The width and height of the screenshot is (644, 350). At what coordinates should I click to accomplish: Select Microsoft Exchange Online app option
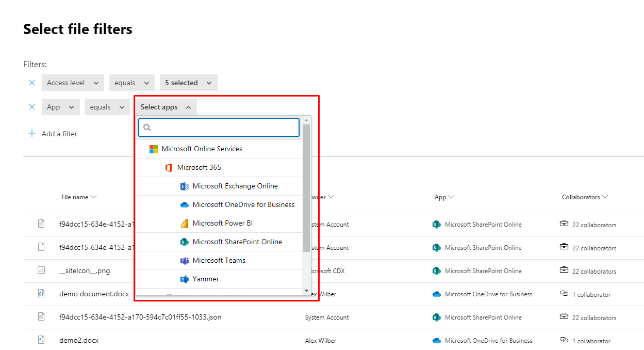click(x=235, y=186)
